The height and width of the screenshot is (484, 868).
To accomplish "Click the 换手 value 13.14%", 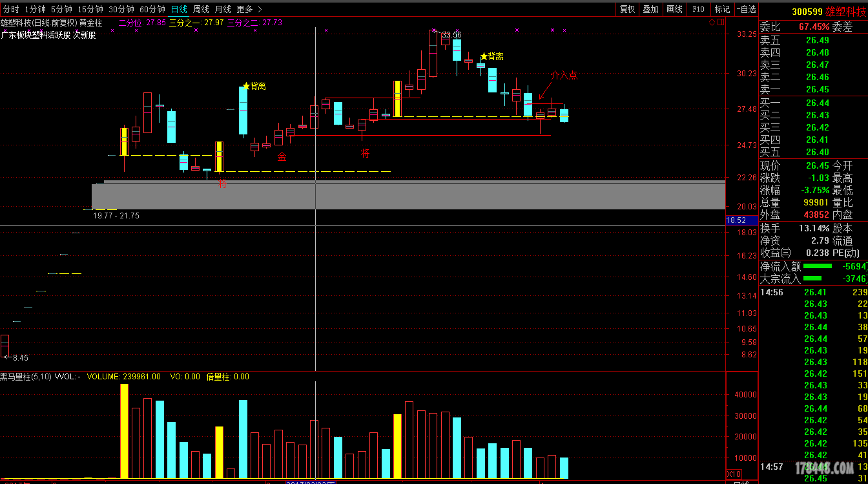I will pyautogui.click(x=814, y=228).
